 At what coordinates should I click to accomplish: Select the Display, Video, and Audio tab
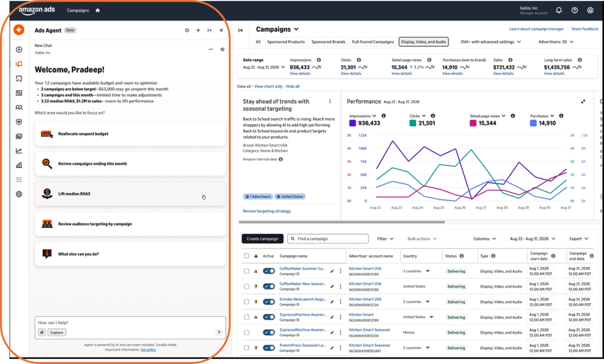point(423,41)
